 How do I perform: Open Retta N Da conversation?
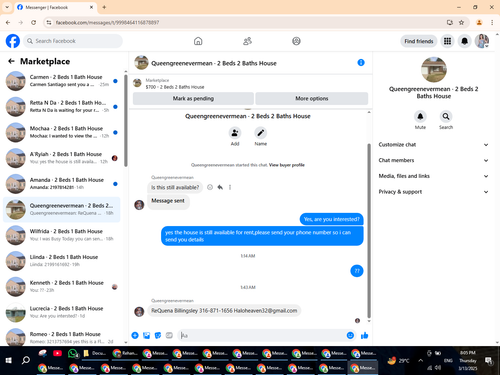(62, 106)
